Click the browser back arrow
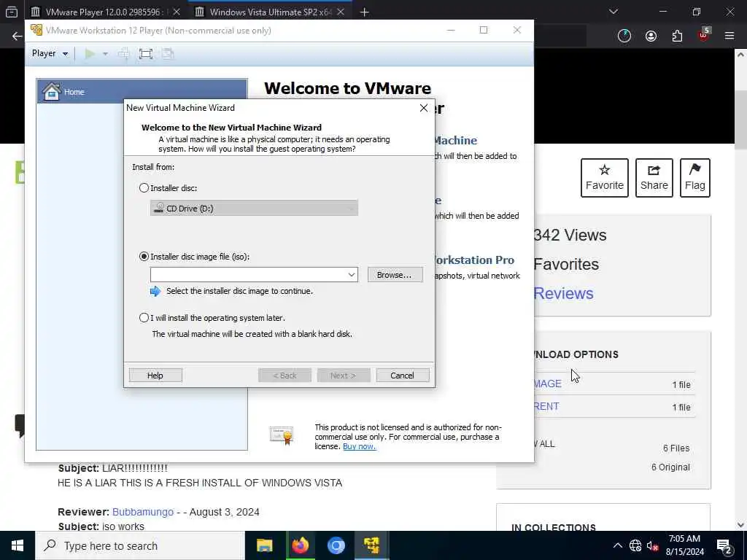Viewport: 747px width, 560px height. 18,36
